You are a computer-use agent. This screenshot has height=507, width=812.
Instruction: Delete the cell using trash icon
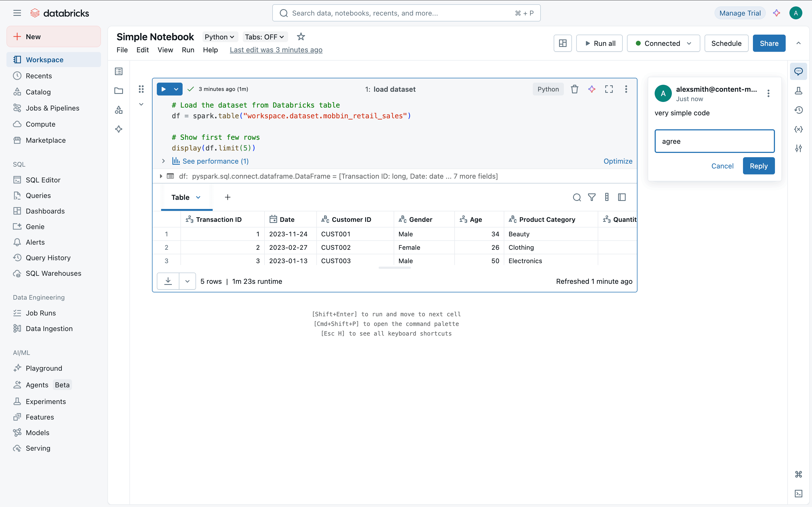[x=574, y=89]
